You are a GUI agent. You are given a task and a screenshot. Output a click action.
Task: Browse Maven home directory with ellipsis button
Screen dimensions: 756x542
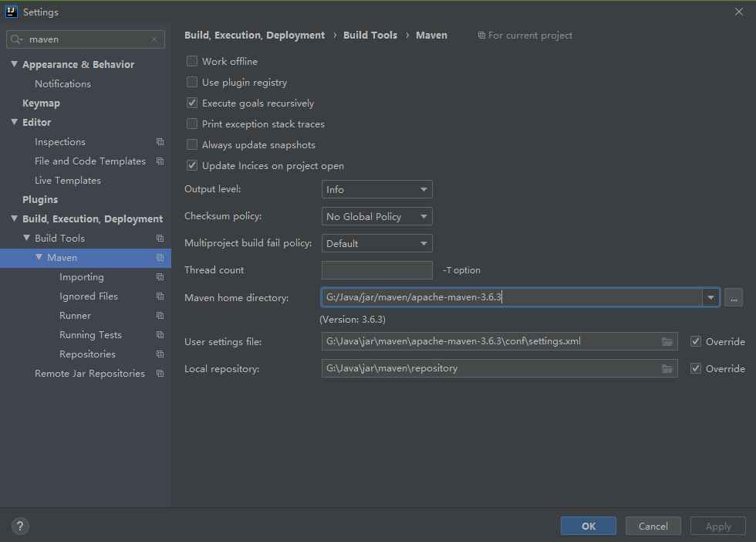[734, 297]
